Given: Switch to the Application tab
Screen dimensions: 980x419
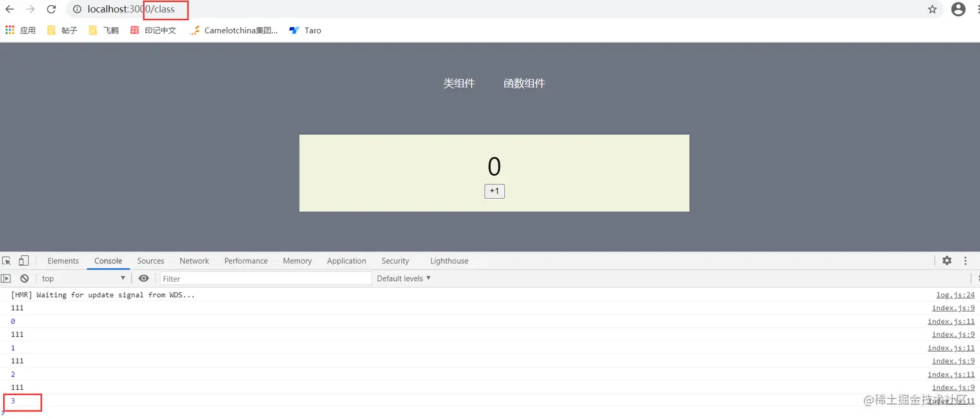Looking at the screenshot, I should point(346,261).
